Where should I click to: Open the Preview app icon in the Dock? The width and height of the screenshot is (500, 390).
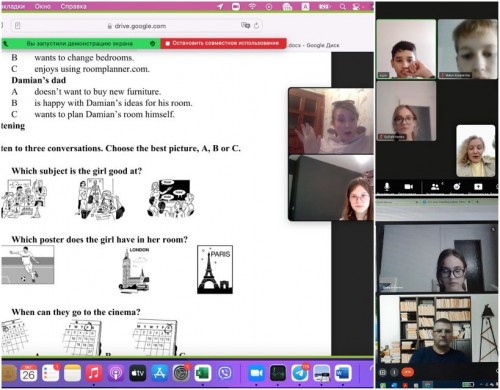point(321,373)
